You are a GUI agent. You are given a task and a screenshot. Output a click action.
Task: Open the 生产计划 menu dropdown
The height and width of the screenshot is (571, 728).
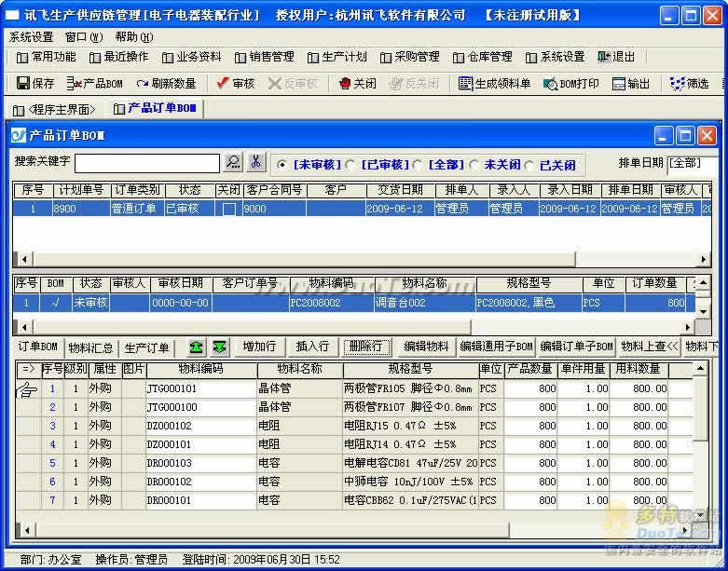337,57
